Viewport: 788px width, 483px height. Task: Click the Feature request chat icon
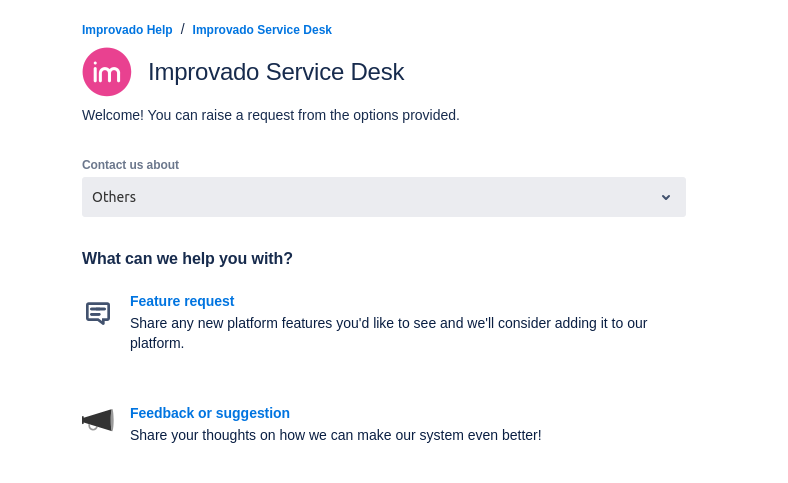tap(98, 313)
